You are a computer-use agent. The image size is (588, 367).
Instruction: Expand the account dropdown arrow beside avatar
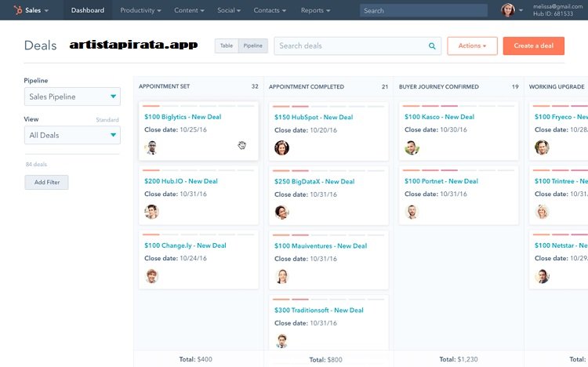[521, 10]
